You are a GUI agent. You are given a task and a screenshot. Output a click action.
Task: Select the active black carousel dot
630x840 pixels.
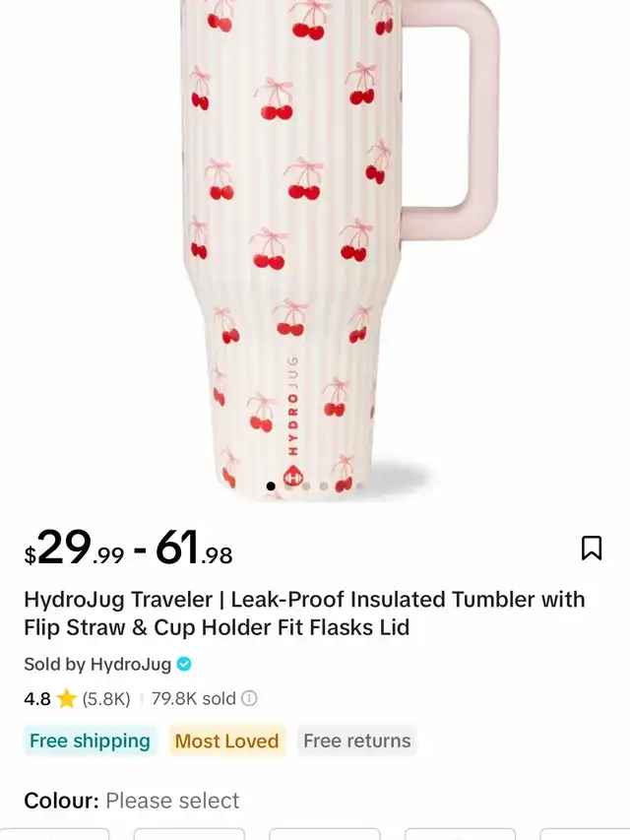[271, 485]
